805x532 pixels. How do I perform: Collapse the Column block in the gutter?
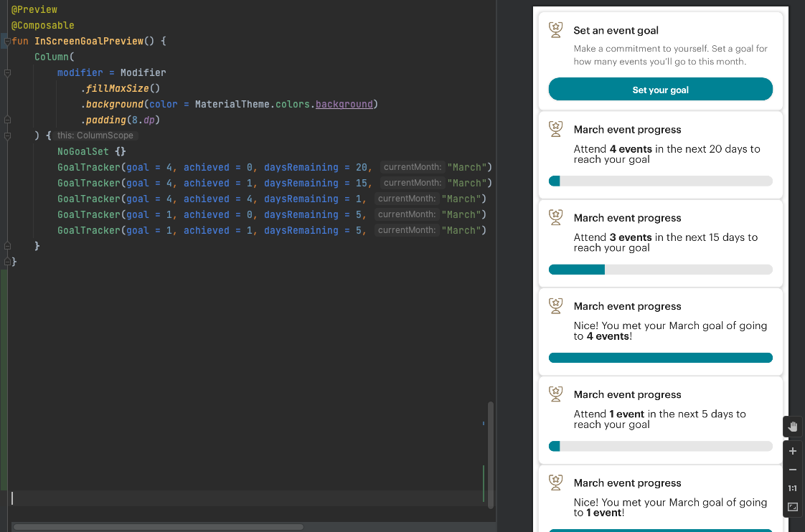click(x=7, y=135)
